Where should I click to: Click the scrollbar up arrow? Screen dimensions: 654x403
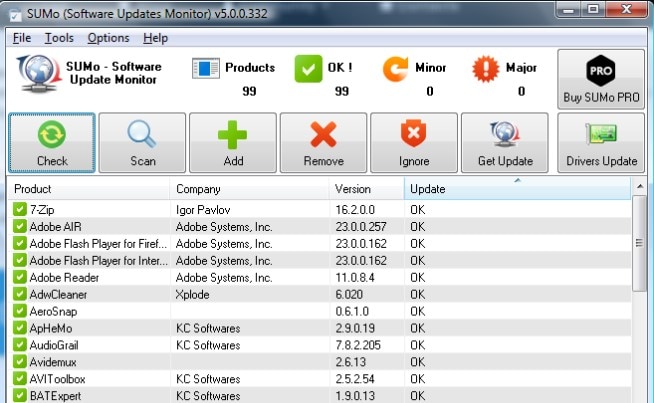tap(640, 186)
